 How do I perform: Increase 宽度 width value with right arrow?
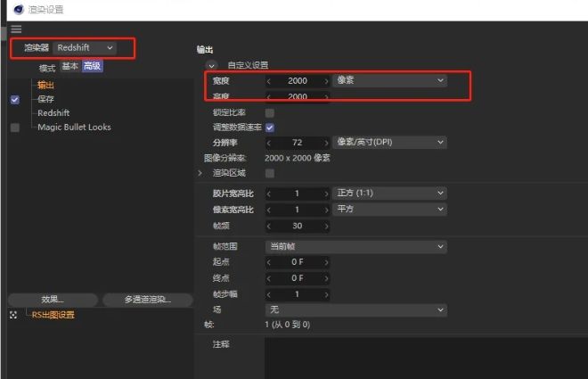click(x=326, y=81)
